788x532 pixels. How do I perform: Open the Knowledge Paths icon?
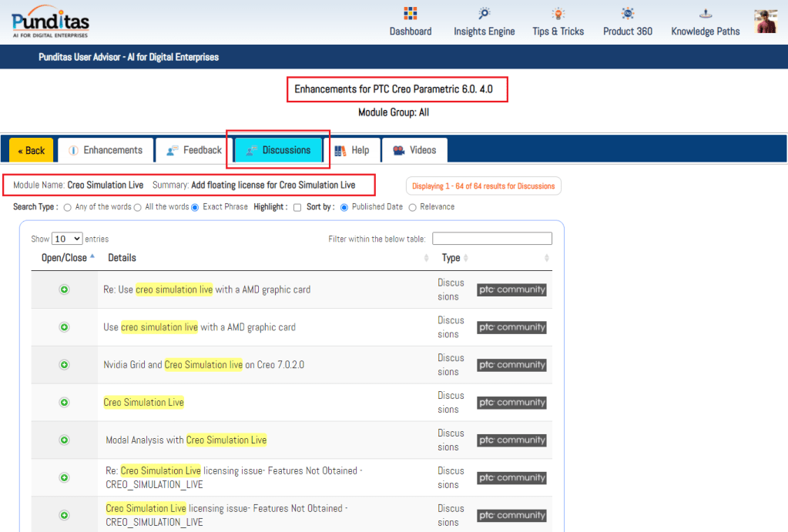coord(705,14)
